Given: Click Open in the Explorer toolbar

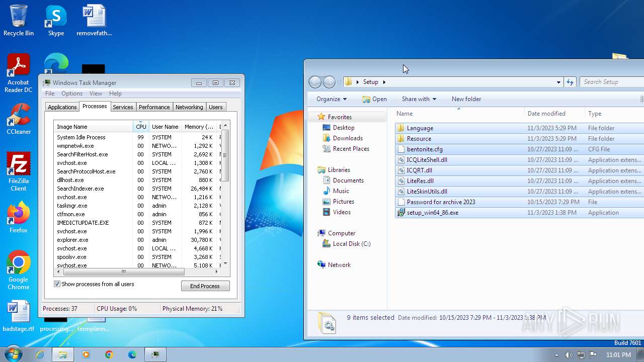Looking at the screenshot, I should tap(375, 99).
